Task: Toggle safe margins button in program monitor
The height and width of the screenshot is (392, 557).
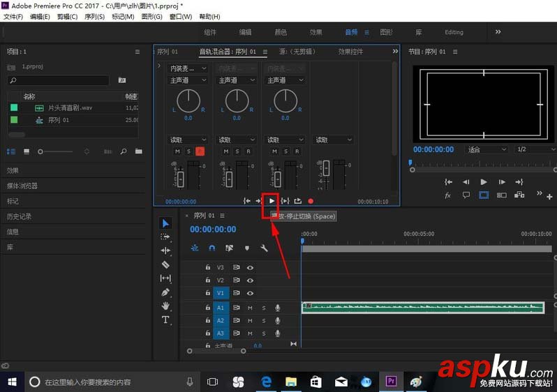Action: click(x=484, y=195)
